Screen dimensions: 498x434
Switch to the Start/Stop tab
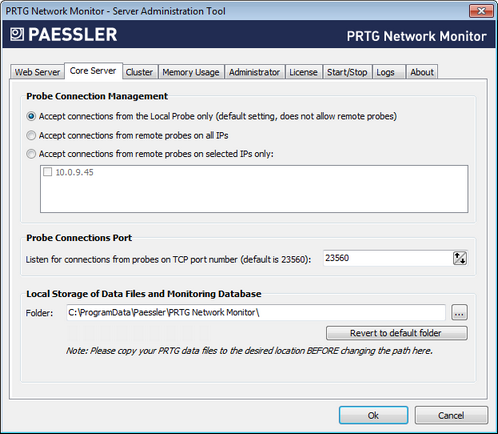pyautogui.click(x=347, y=72)
